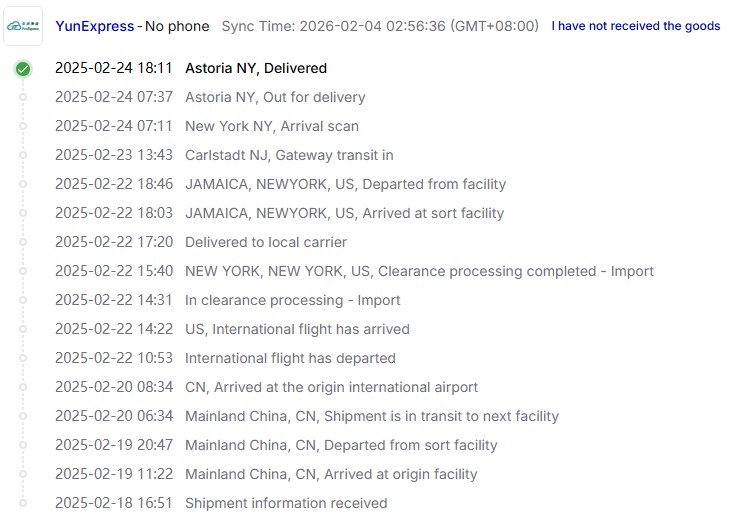Select the Carlstadt NJ Gateway transit entry
This screenshot has width=747, height=517.
[x=289, y=156]
